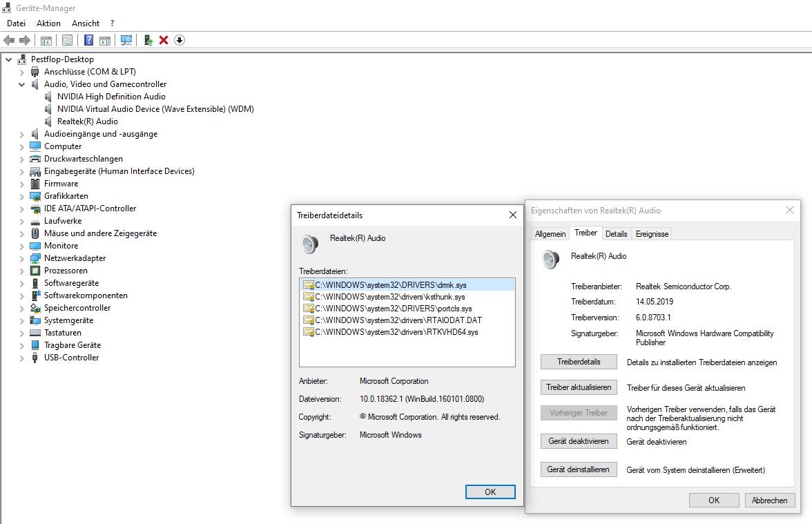The width and height of the screenshot is (812, 524).
Task: Toggle the console tree pane icon
Action: click(46, 40)
